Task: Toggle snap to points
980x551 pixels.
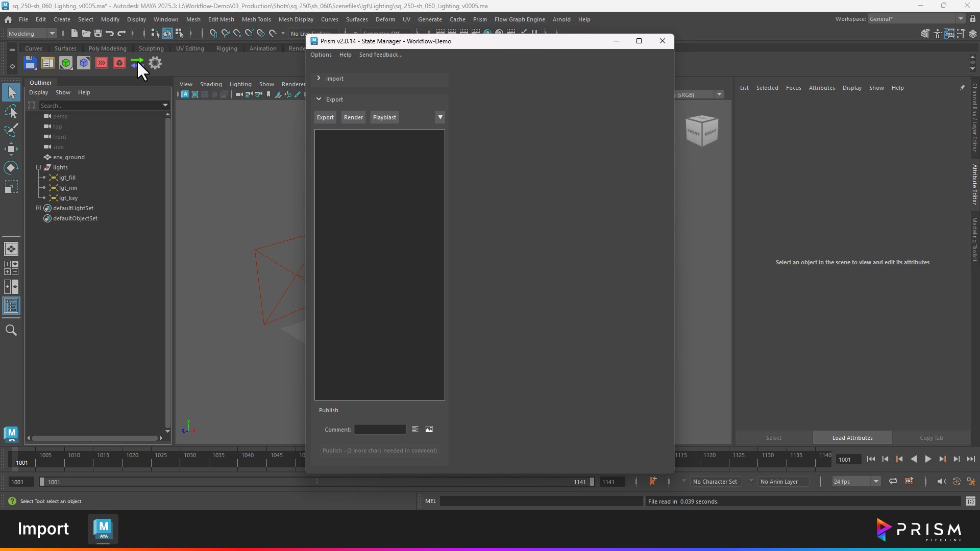Action: click(x=237, y=33)
